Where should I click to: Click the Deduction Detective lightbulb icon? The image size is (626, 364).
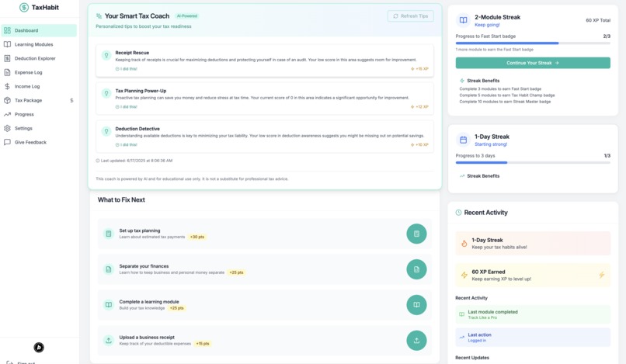tap(106, 131)
